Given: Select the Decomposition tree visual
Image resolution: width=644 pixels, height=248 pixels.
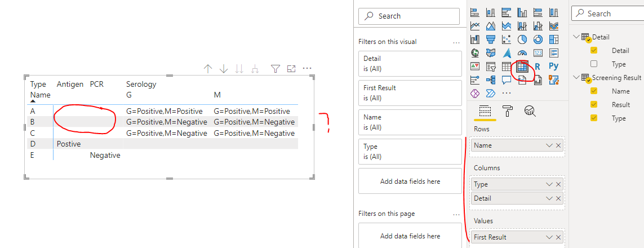Looking at the screenshot, I should tap(490, 79).
